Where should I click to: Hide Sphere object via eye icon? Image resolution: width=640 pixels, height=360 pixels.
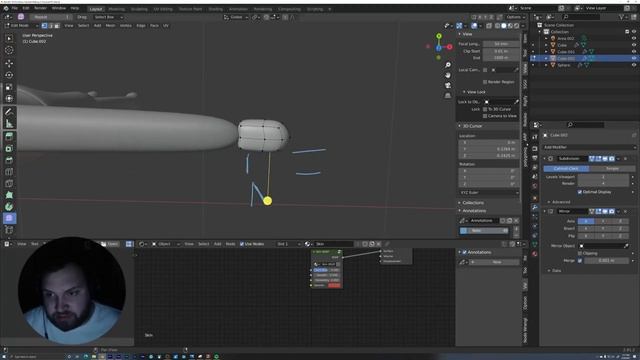coord(634,65)
